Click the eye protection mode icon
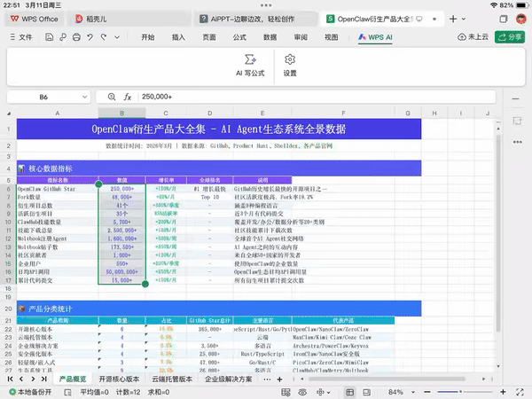This screenshot has width=532, height=399. (302, 392)
